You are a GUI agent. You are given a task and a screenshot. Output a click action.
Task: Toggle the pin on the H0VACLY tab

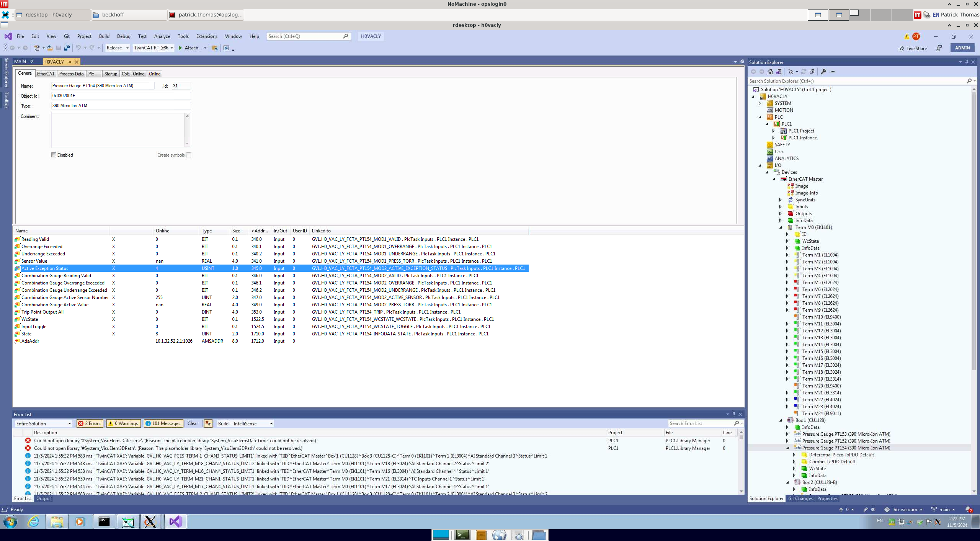[x=69, y=62]
